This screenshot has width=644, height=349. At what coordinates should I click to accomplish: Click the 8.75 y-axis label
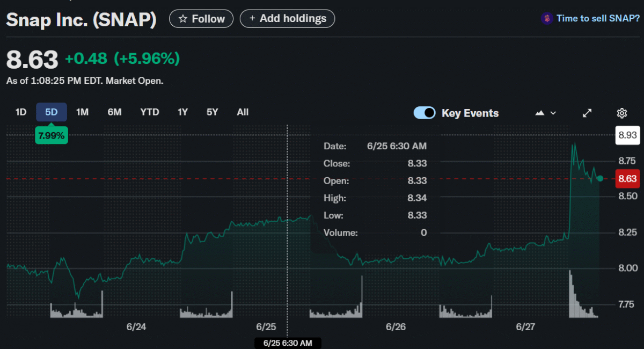pyautogui.click(x=627, y=161)
